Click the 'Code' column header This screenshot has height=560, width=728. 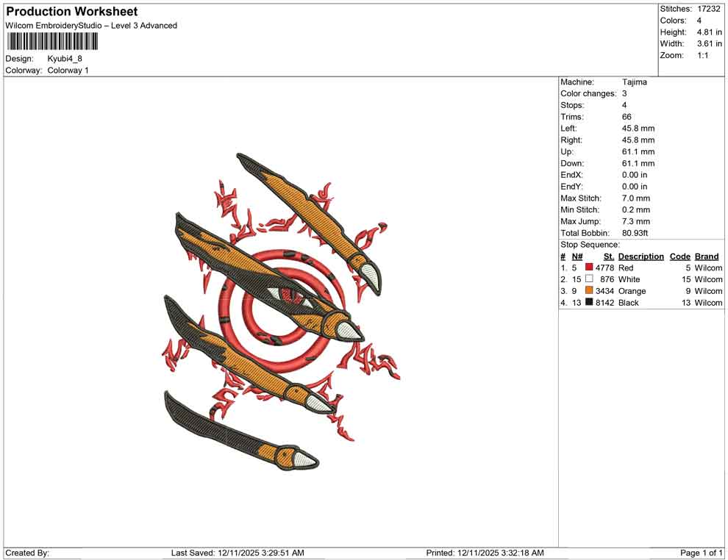click(680, 256)
